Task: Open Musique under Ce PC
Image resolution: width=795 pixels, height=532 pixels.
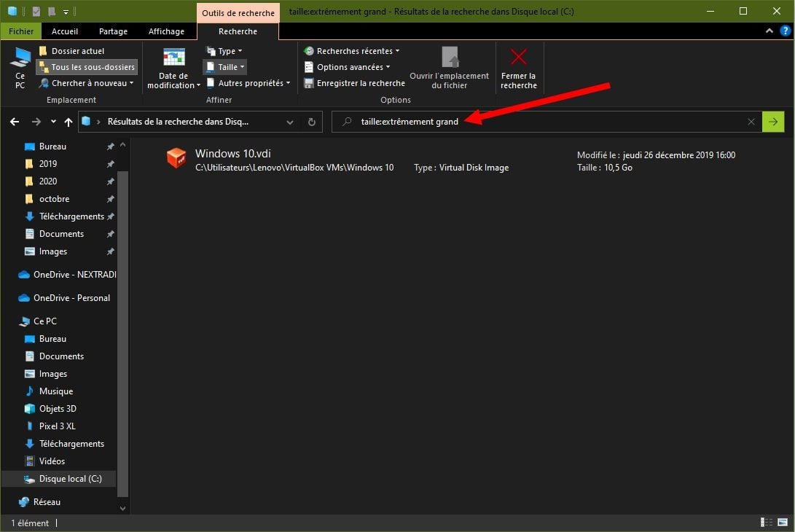Action: [56, 391]
